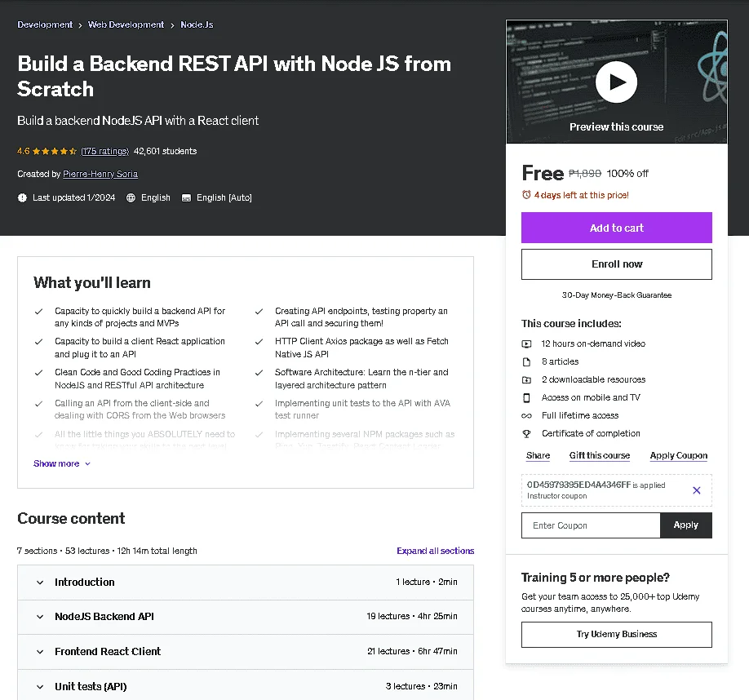This screenshot has height=700, width=749.
Task: Open the Web Development breadcrumb
Action: [x=126, y=24]
